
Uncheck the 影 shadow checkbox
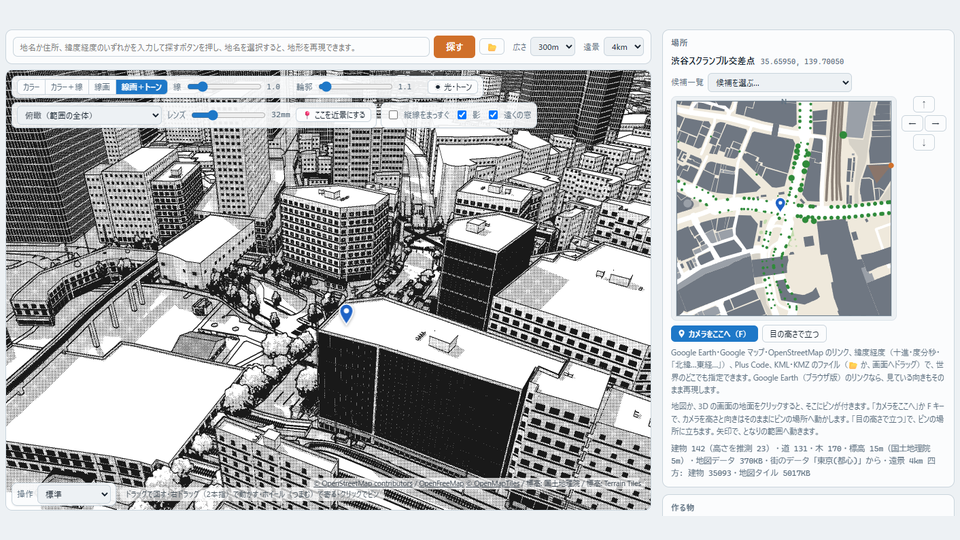coord(462,115)
